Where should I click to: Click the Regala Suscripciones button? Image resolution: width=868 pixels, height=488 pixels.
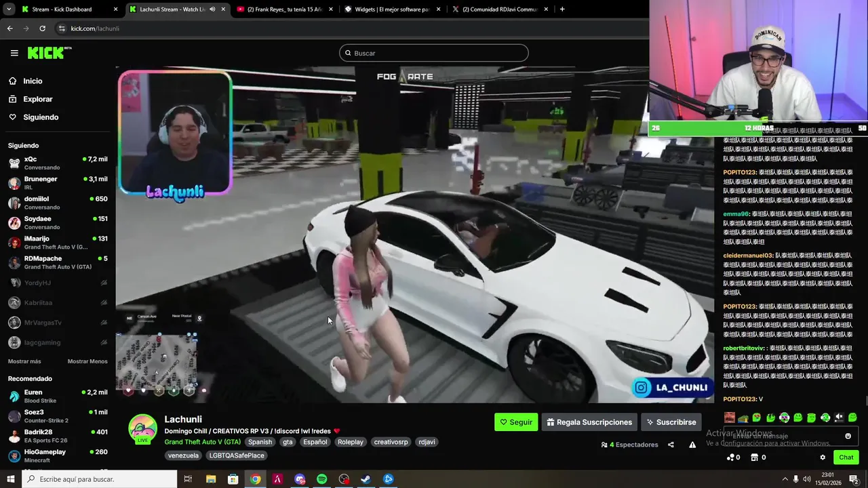click(x=589, y=422)
